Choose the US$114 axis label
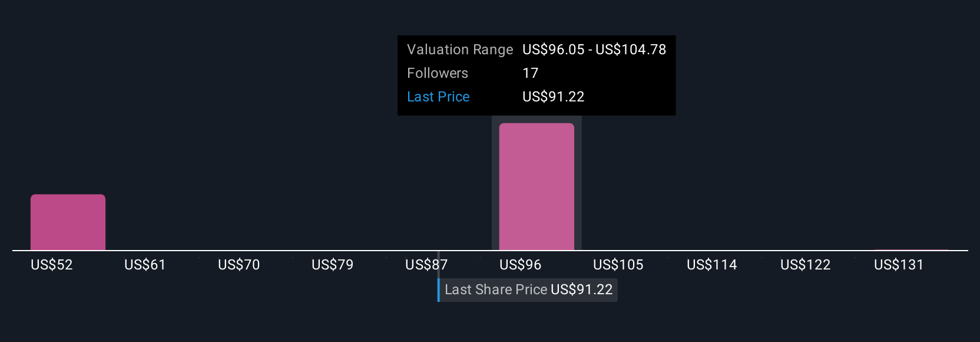 tap(712, 265)
